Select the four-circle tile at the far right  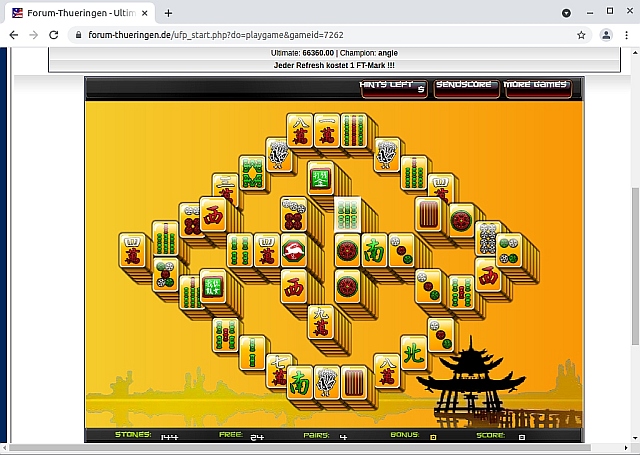click(509, 250)
